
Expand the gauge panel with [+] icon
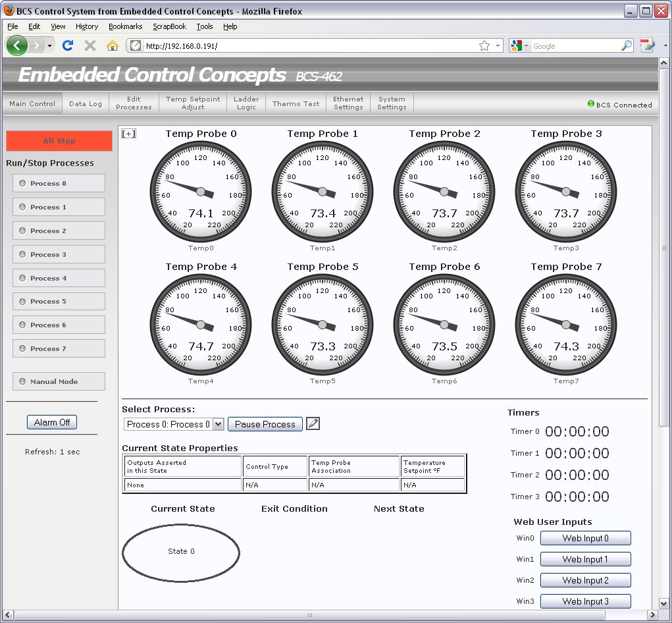coord(128,134)
